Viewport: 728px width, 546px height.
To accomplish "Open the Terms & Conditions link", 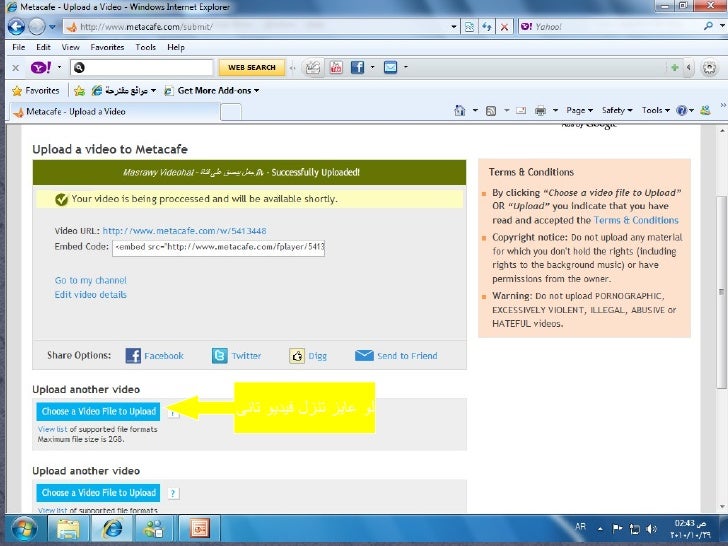I will 636,220.
